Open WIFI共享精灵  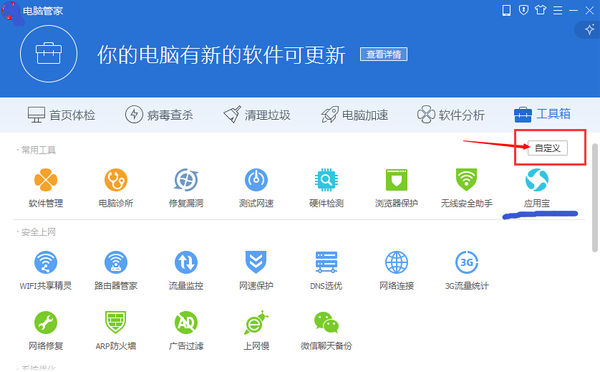(46, 270)
